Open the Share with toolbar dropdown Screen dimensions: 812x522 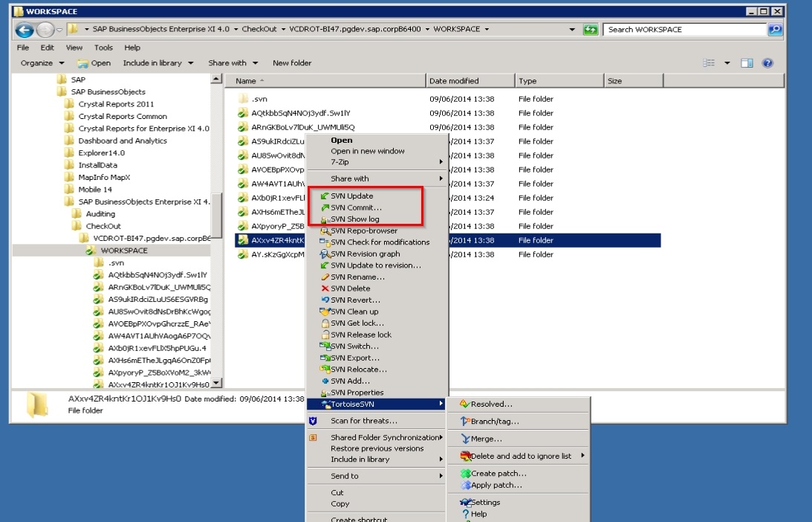tap(233, 62)
